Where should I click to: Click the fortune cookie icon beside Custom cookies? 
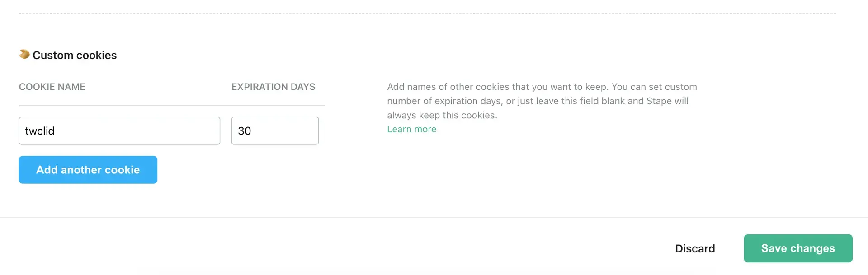[24, 54]
